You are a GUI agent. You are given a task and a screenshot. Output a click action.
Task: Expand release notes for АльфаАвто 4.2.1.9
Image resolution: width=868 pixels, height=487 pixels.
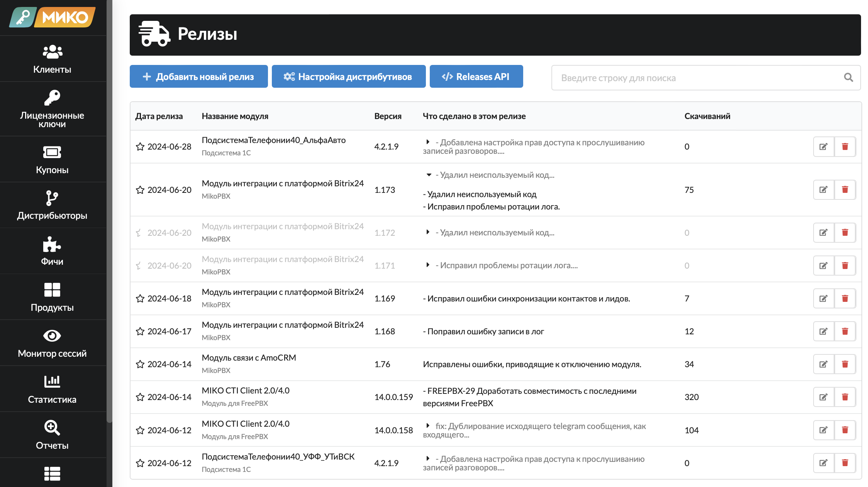428,142
